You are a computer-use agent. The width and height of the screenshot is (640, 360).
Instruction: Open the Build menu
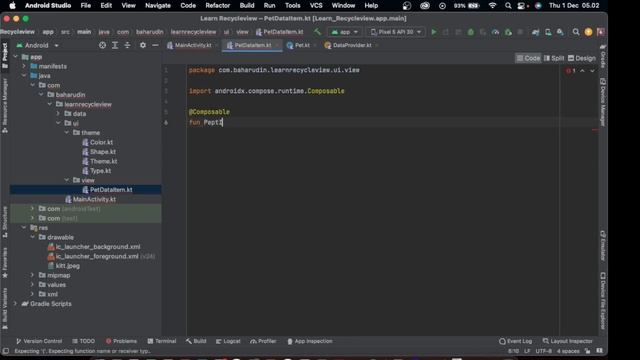point(247,6)
